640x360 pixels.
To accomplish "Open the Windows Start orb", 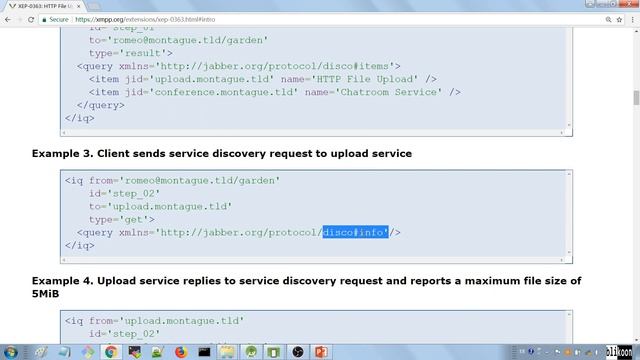I will click(11, 352).
